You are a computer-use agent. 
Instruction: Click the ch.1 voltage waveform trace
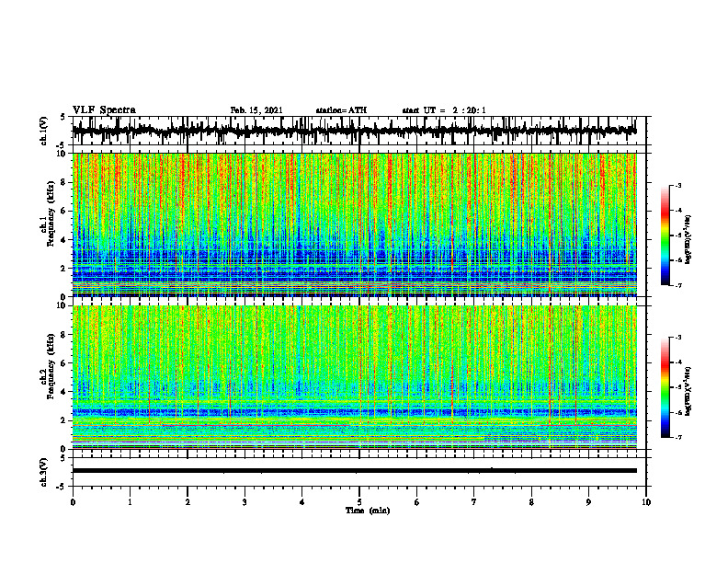354,131
